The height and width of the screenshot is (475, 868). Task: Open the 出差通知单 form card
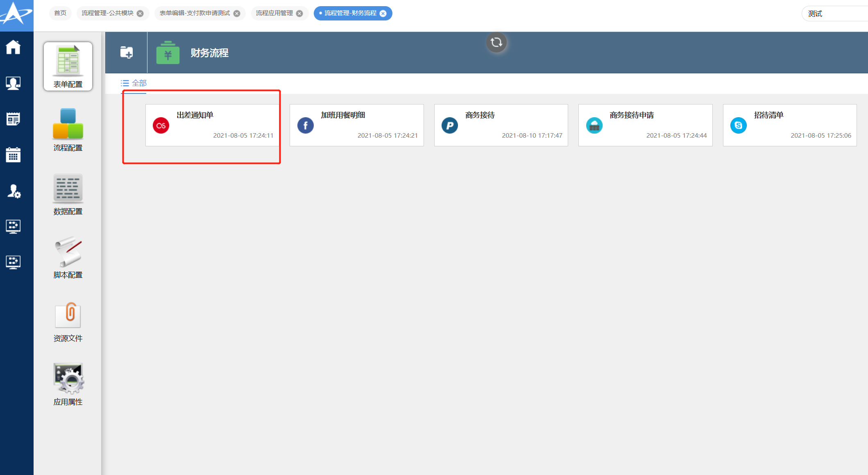point(212,125)
